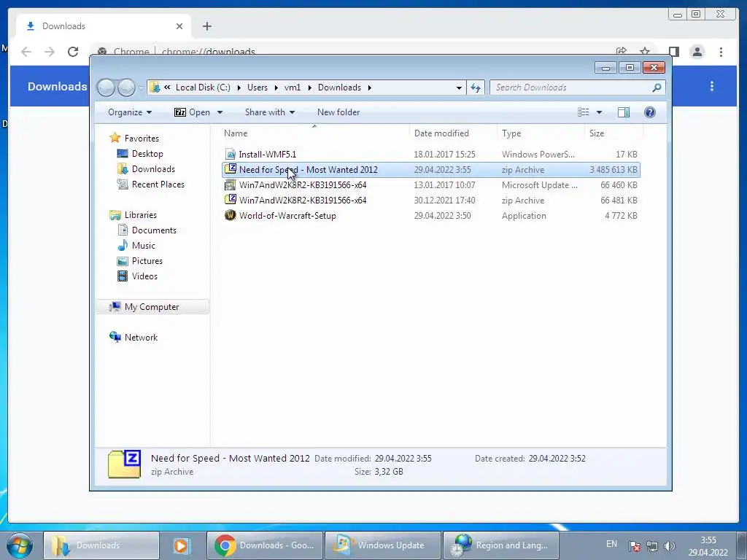Screen dimensions: 747x560
Task: Navigate to Users in breadcrumb
Action: tap(258, 87)
